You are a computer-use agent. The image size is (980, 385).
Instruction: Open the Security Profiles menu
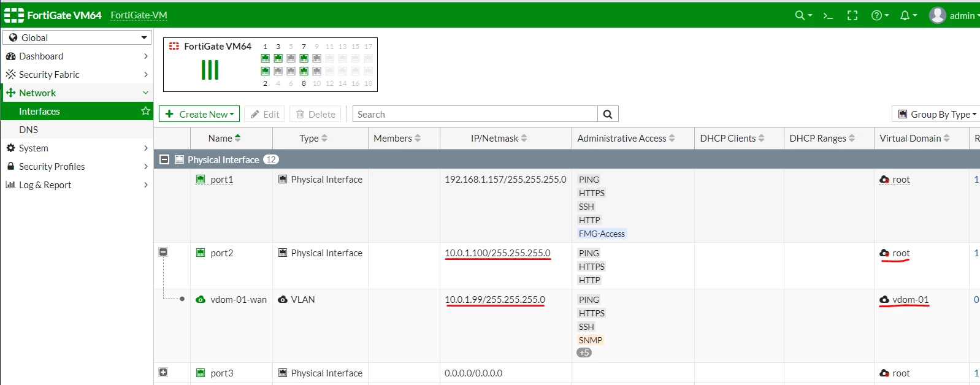77,166
